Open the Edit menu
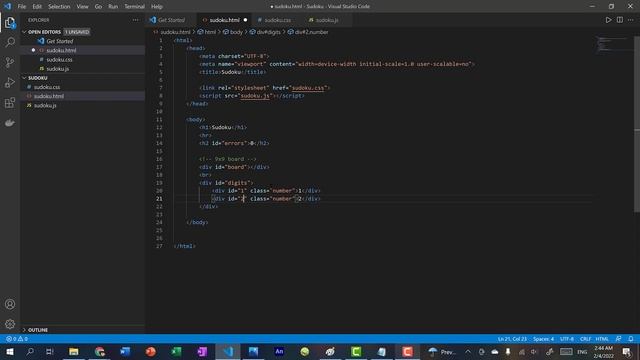 pyautogui.click(x=37, y=7)
